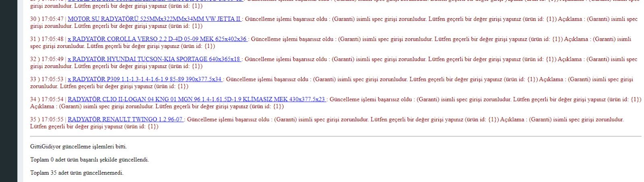Click the 17:05:47 timestamp on entry 30

tap(52, 19)
